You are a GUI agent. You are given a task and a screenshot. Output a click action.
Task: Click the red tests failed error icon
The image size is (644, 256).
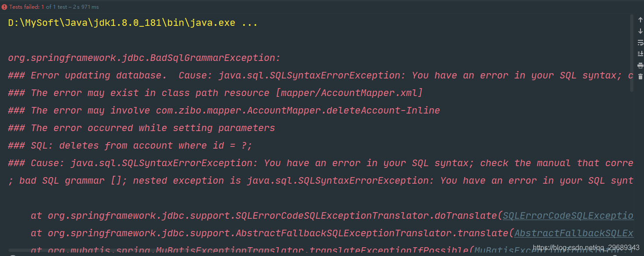coord(4,7)
